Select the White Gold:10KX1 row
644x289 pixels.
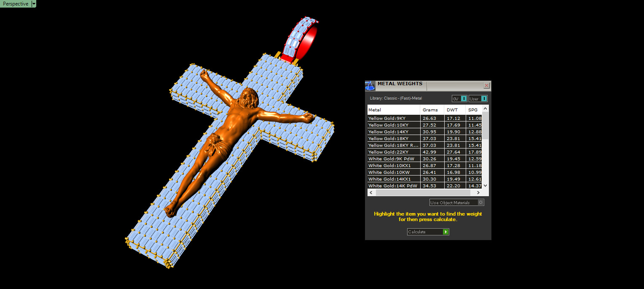(425, 165)
